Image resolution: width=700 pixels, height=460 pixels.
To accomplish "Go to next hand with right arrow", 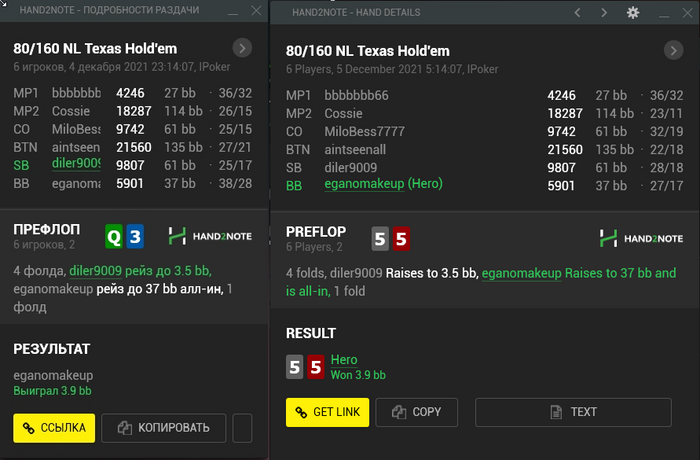I will (604, 13).
